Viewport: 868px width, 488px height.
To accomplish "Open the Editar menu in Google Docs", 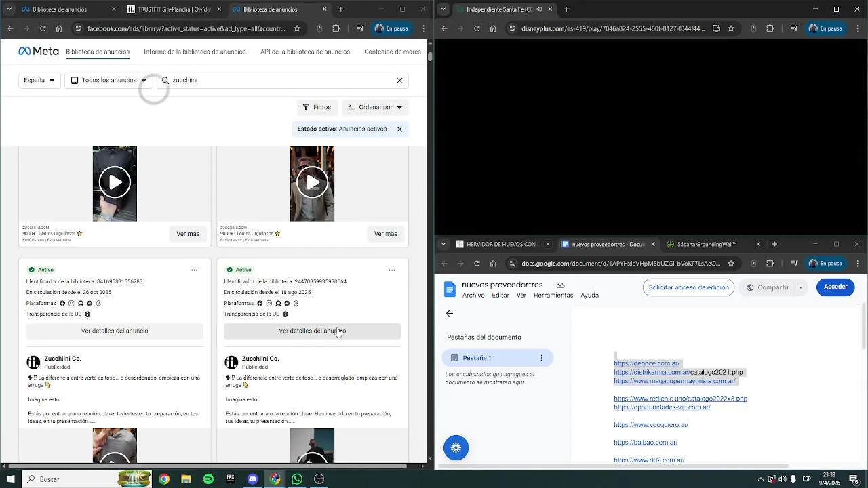I will (x=500, y=296).
